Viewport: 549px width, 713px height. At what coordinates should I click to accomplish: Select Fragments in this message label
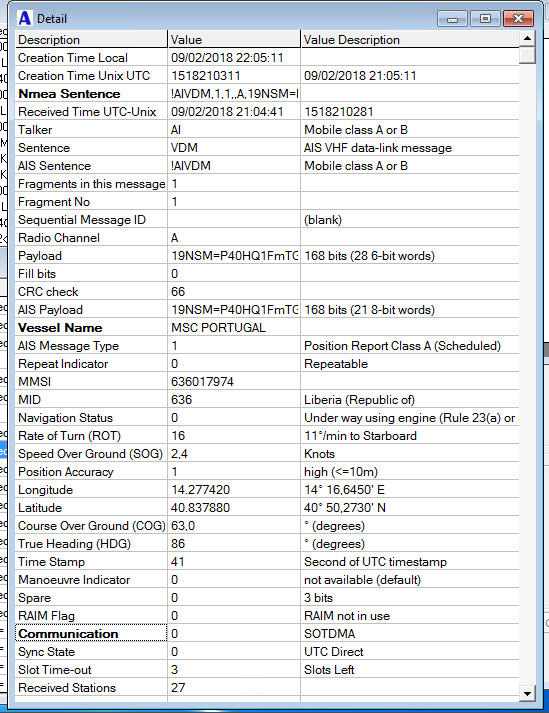pyautogui.click(x=91, y=184)
